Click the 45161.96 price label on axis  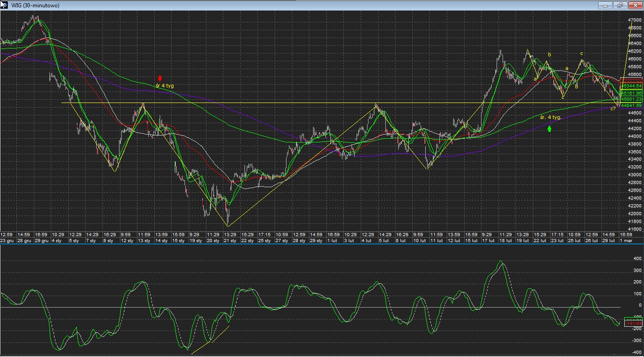pos(632,93)
